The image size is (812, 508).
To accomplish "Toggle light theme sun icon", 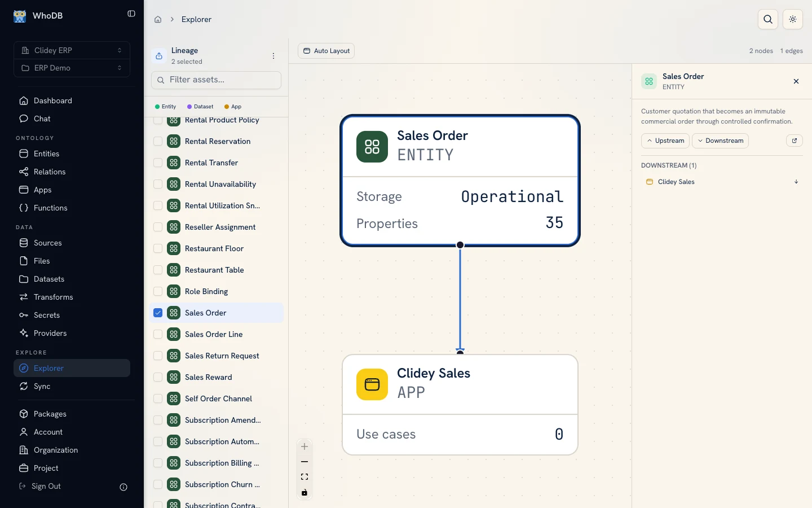I will pyautogui.click(x=793, y=19).
